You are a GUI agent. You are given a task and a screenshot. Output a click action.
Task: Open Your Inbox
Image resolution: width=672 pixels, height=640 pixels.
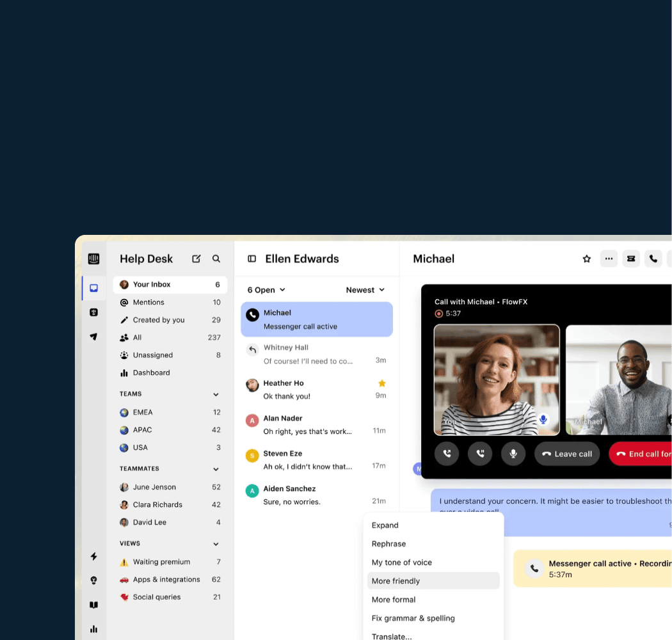click(170, 285)
